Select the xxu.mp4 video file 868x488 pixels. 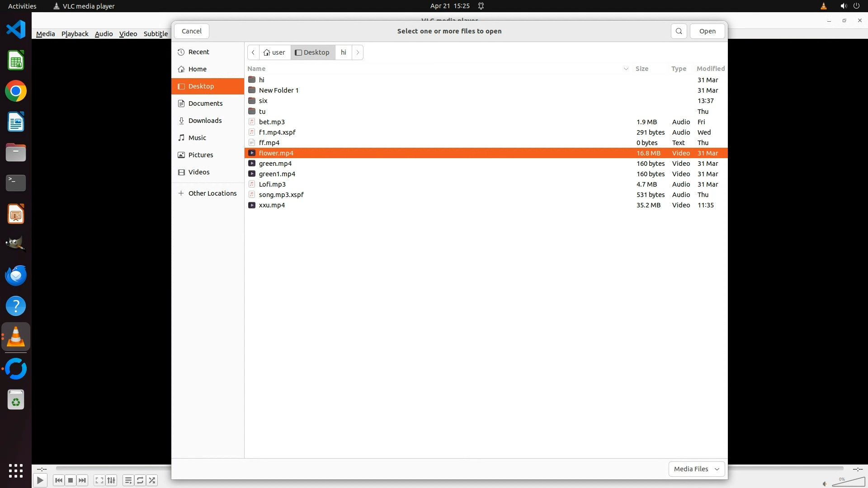[272, 205]
